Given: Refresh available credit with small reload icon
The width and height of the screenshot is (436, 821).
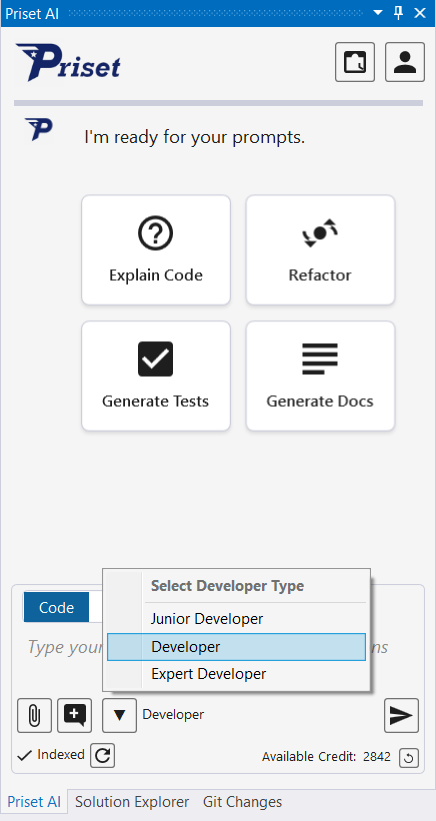Looking at the screenshot, I should point(409,758).
